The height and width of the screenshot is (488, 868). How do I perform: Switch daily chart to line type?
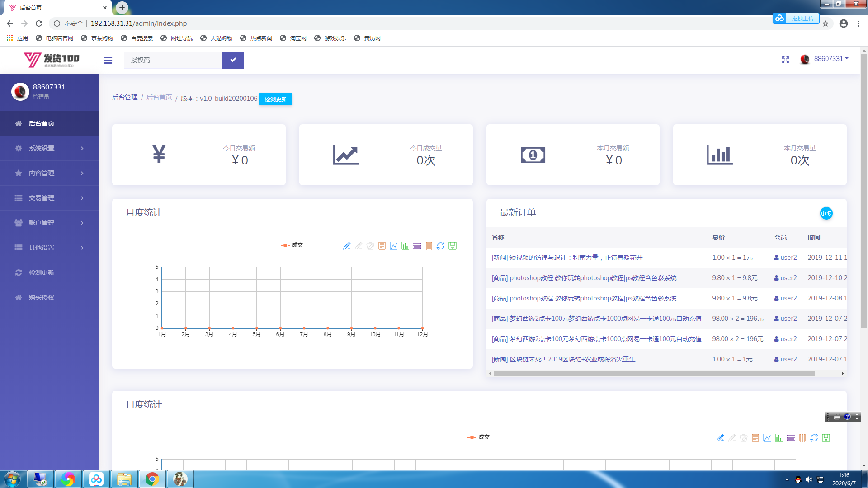point(767,438)
